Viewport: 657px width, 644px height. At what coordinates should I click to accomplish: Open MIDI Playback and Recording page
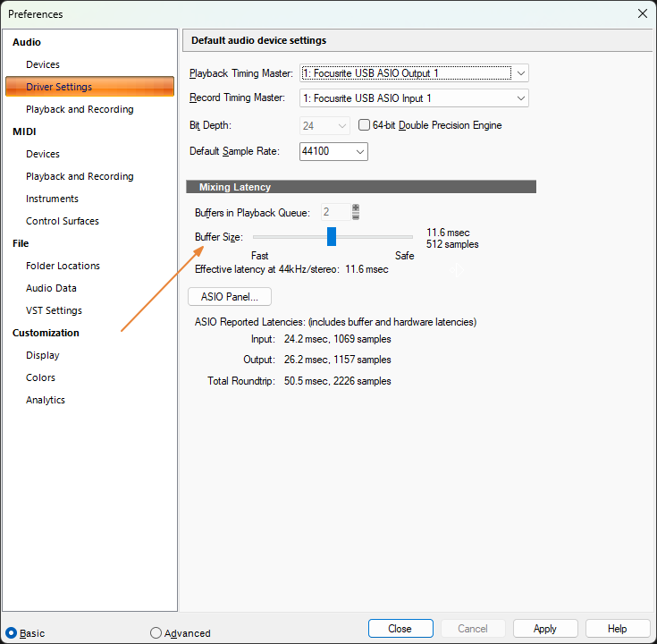80,176
